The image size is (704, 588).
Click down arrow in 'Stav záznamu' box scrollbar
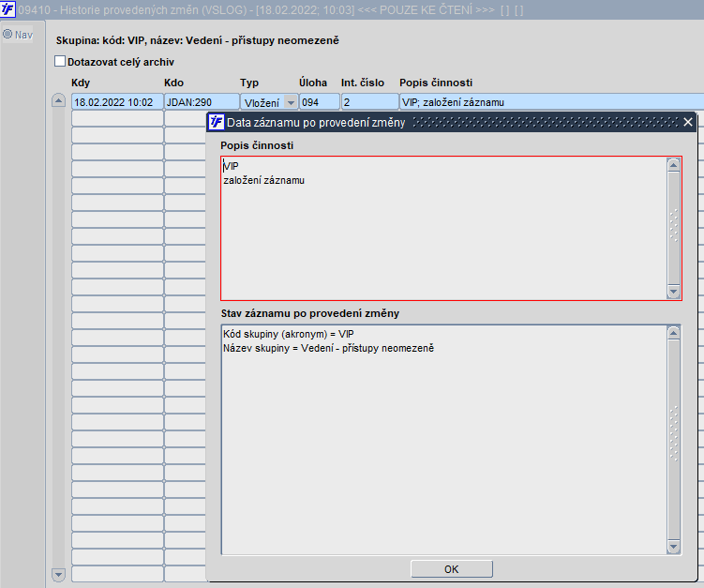click(x=673, y=547)
